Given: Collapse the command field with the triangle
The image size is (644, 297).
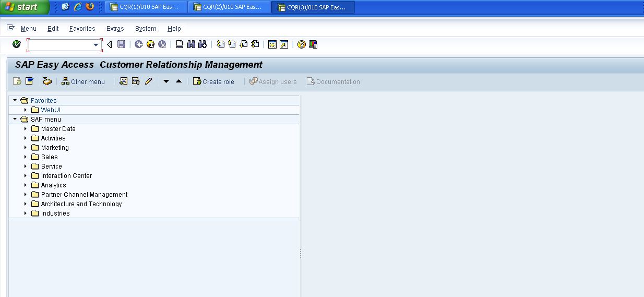Looking at the screenshot, I should point(109,44).
